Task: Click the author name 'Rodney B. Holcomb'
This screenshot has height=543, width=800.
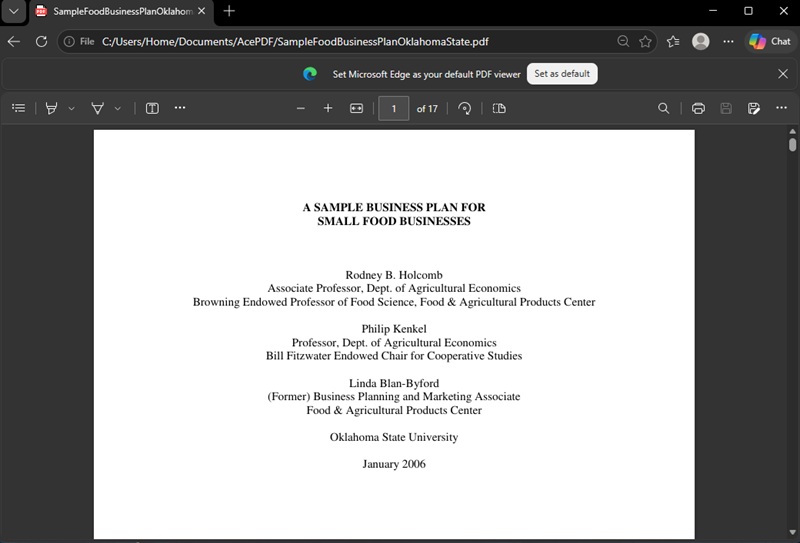Action: (394, 275)
